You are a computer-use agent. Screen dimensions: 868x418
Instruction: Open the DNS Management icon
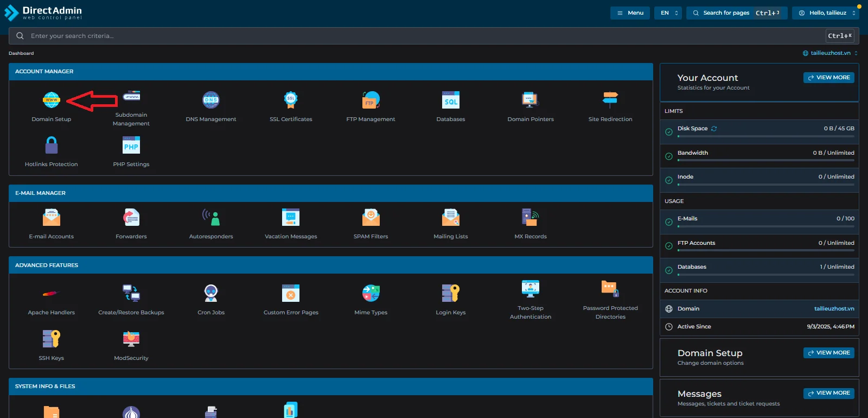[x=211, y=100]
